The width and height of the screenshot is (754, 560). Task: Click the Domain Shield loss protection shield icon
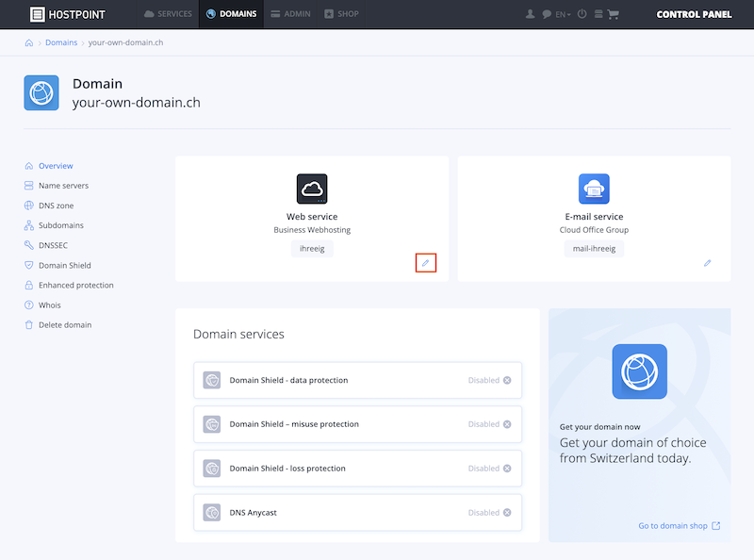(211, 469)
